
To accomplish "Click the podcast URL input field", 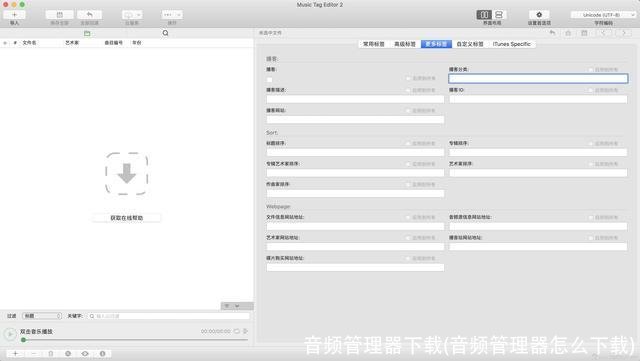I will [355, 120].
